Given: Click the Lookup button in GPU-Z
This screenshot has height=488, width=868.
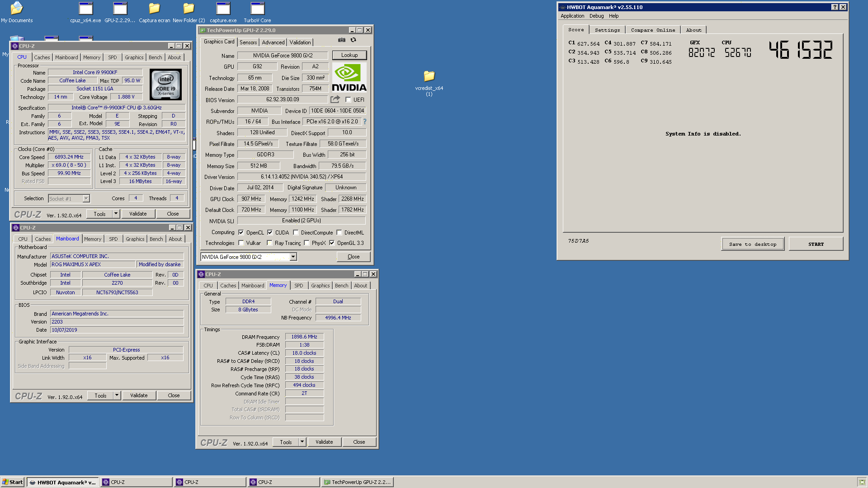Looking at the screenshot, I should (x=349, y=55).
